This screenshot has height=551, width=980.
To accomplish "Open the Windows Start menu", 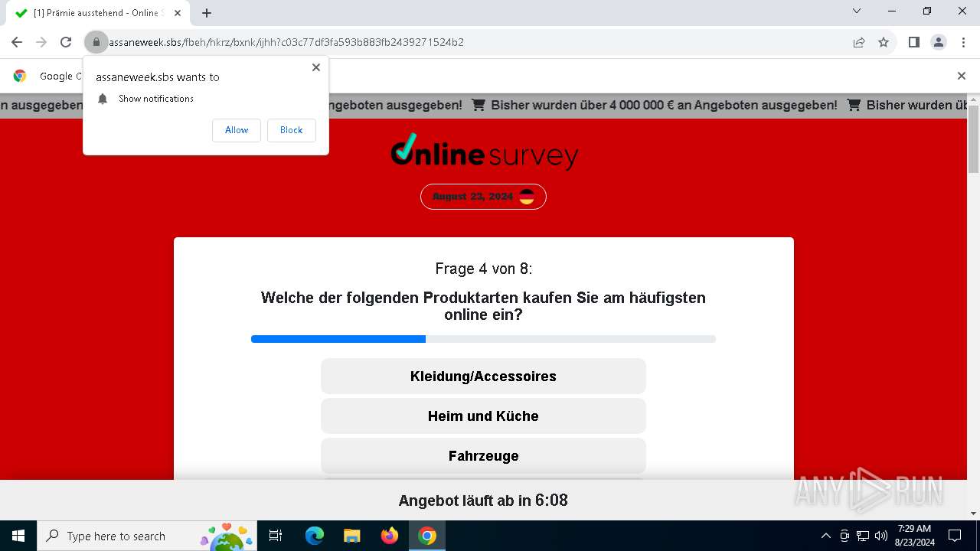I will 18,536.
